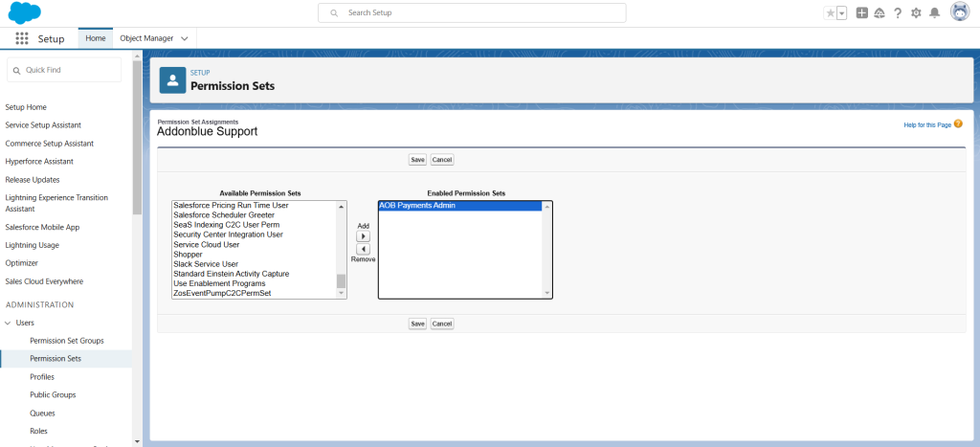Switch to the Home tab
The image size is (980, 447).
coord(96,38)
